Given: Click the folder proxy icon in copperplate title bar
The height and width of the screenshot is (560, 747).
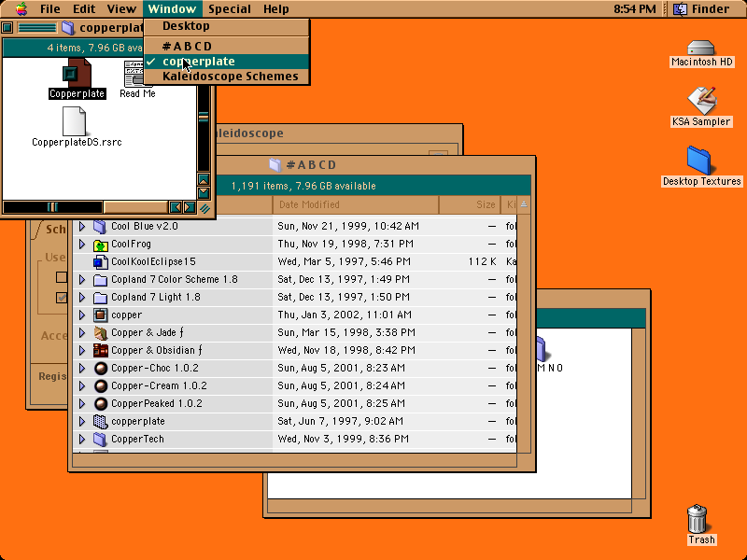Looking at the screenshot, I should point(68,28).
